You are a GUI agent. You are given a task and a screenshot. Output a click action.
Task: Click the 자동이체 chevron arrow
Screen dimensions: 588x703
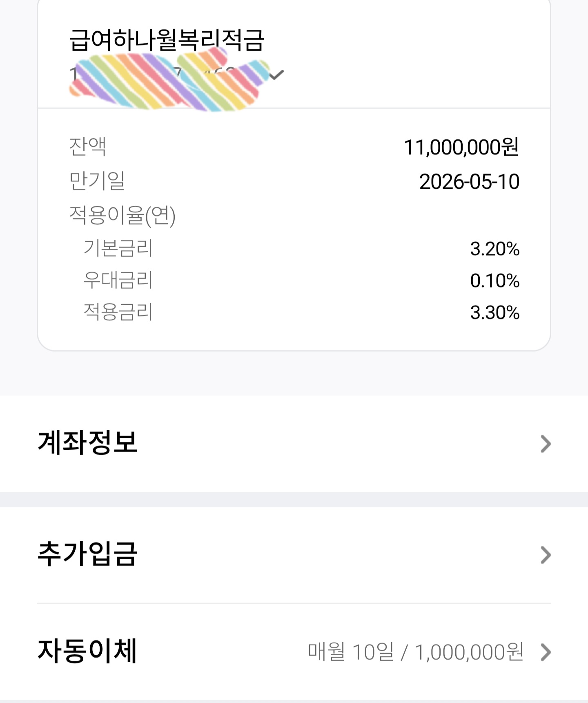(x=546, y=652)
